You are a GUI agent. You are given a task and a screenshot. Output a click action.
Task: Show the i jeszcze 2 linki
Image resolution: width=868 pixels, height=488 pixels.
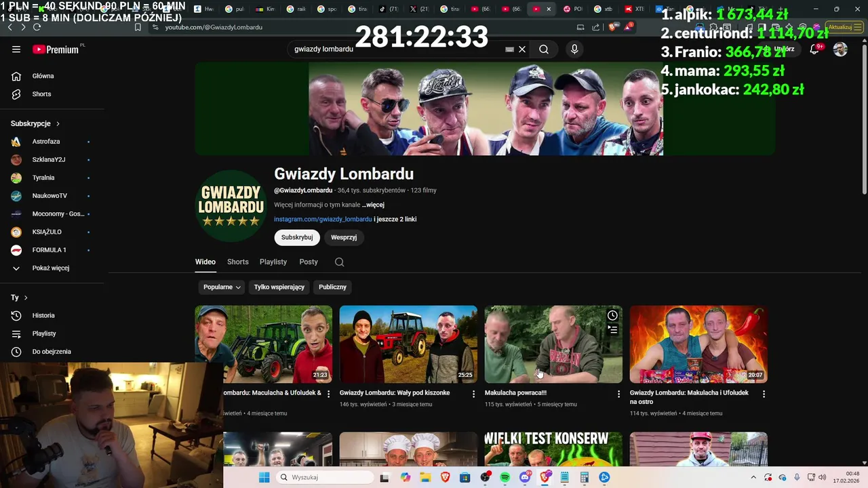coord(395,220)
